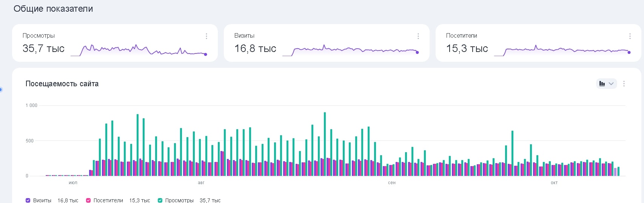Click the tallest green bar in chart
644x203 pixels.
point(325,143)
